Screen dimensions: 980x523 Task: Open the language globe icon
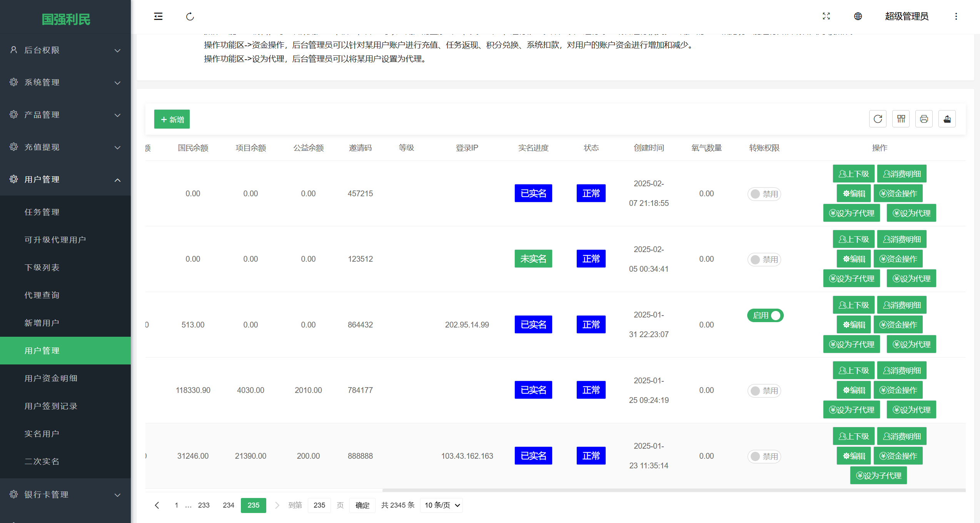coord(858,16)
